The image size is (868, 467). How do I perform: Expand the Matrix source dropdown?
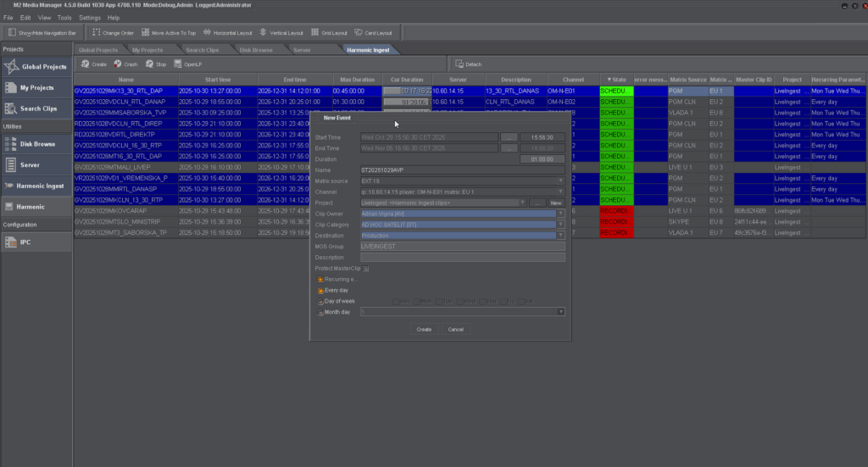coord(560,181)
